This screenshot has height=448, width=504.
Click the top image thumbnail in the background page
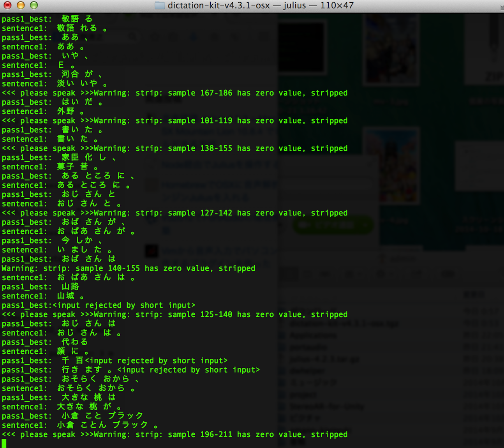click(391, 48)
